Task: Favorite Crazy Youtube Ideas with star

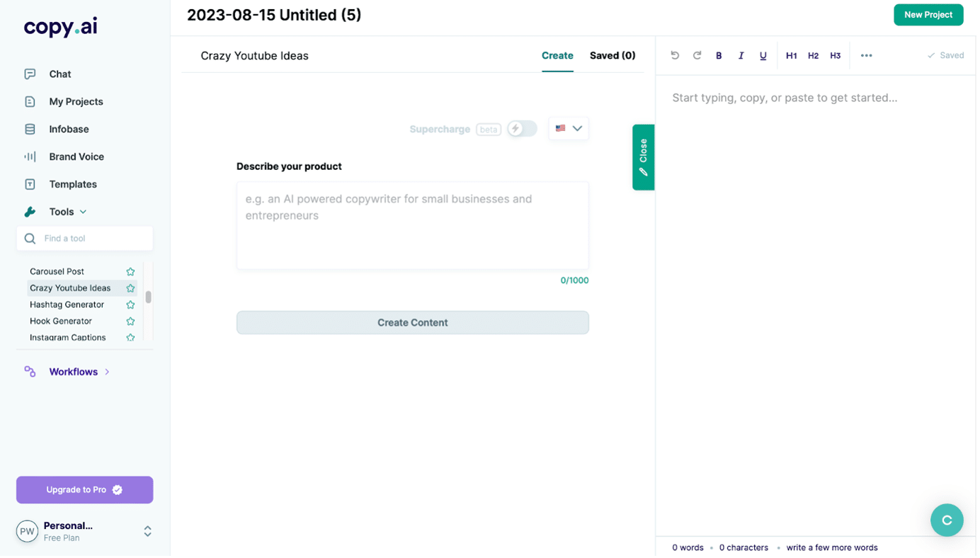Action: coord(130,289)
